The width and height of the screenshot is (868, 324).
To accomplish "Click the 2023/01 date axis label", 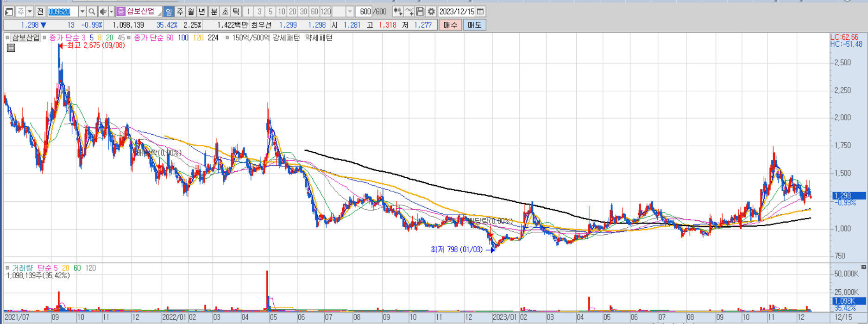I will coord(504,318).
